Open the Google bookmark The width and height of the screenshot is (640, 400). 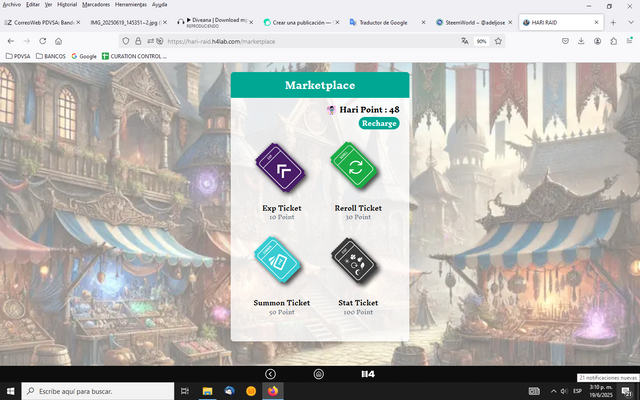[84, 56]
